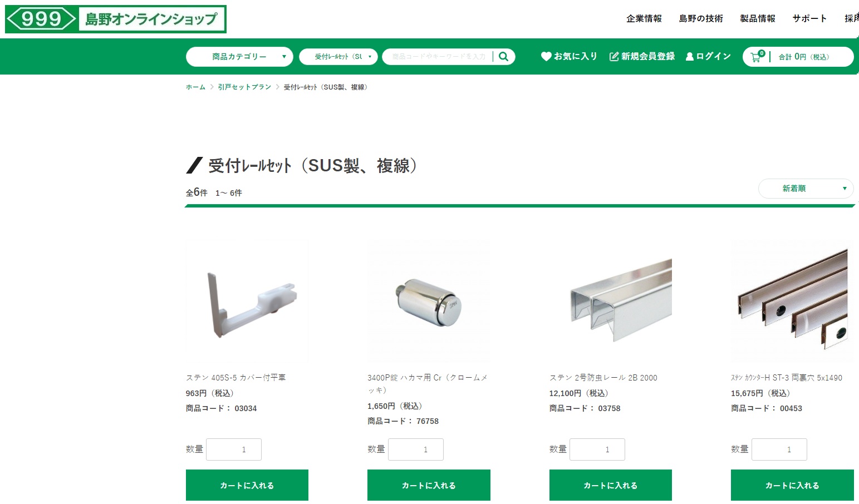Click the search magnifier icon
This screenshot has width=859, height=504.
point(503,56)
